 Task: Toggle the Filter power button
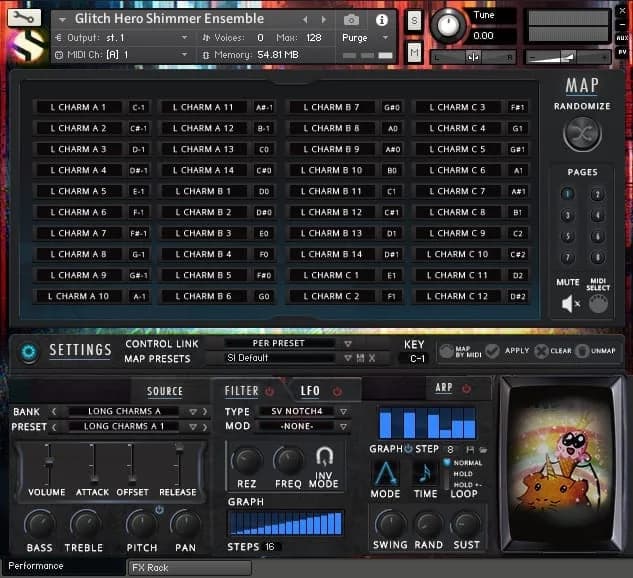pos(268,391)
